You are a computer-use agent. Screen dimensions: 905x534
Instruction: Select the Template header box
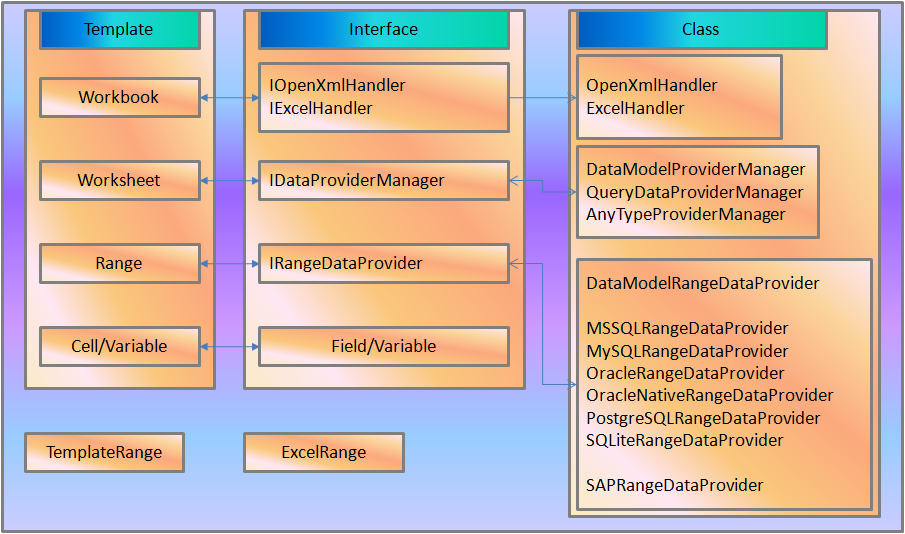(x=120, y=29)
